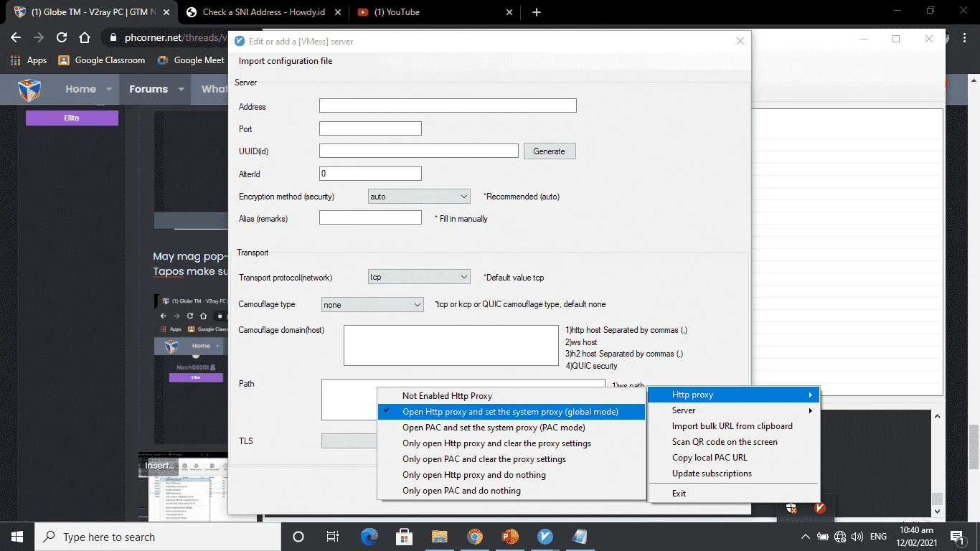Screen dimensions: 980x551
Task: Click the Alias (remarks) field
Action: point(370,217)
